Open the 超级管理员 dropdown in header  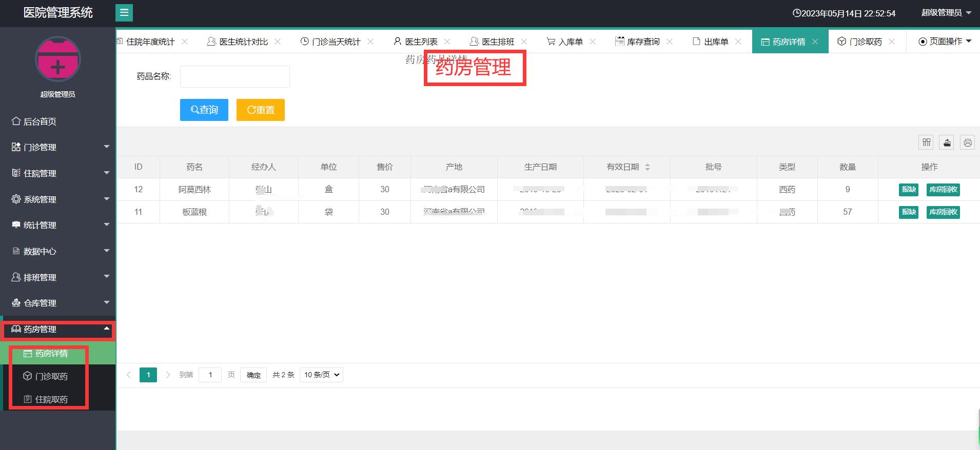(946, 13)
